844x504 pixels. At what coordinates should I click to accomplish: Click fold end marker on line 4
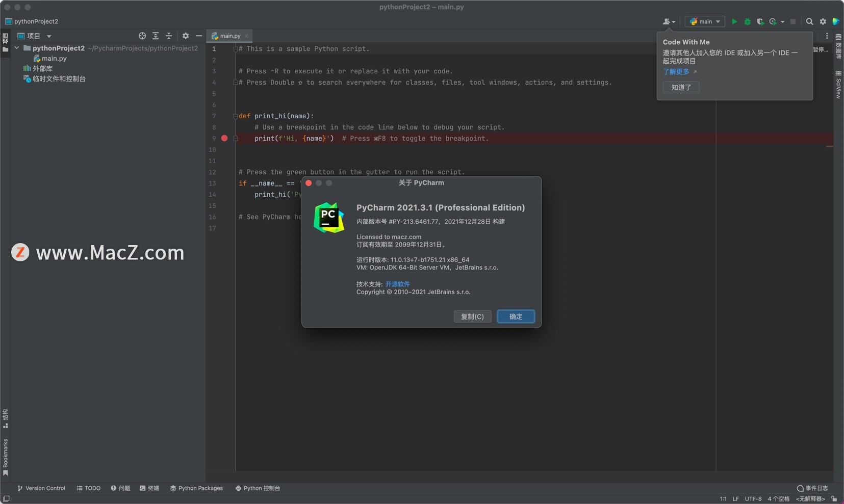(x=236, y=83)
